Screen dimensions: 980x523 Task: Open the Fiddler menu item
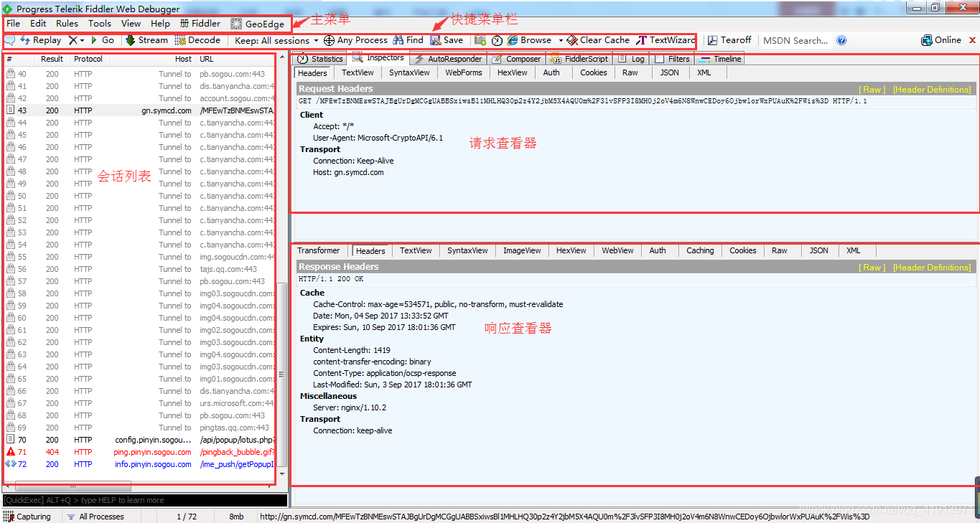coord(200,24)
